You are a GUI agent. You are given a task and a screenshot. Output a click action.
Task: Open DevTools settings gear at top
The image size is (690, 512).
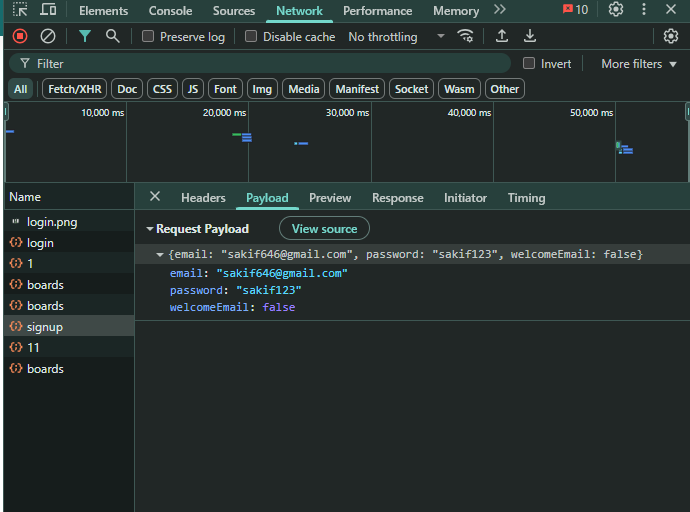coord(616,9)
